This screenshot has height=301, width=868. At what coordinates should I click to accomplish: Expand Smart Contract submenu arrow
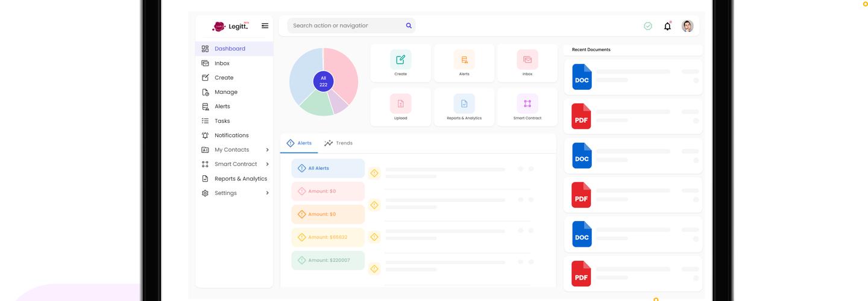click(x=267, y=164)
